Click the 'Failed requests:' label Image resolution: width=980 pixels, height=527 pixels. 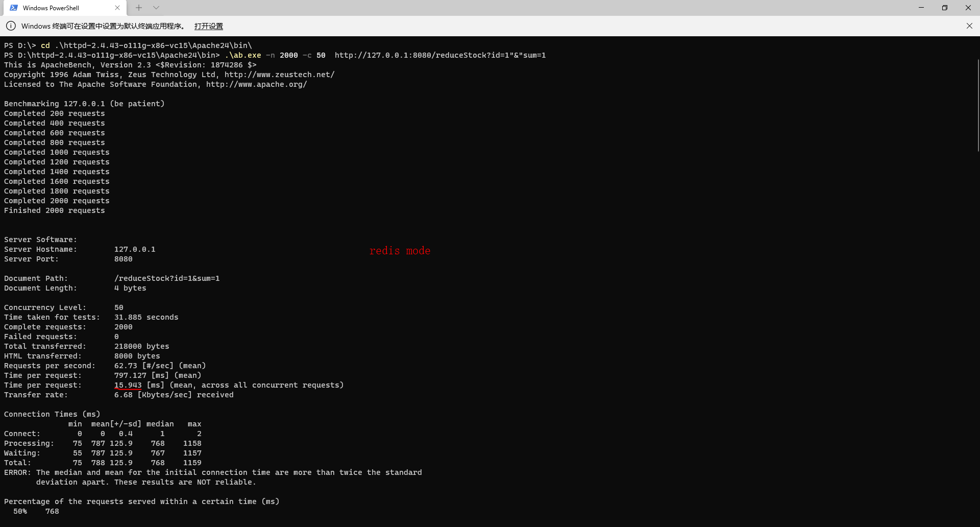point(40,337)
